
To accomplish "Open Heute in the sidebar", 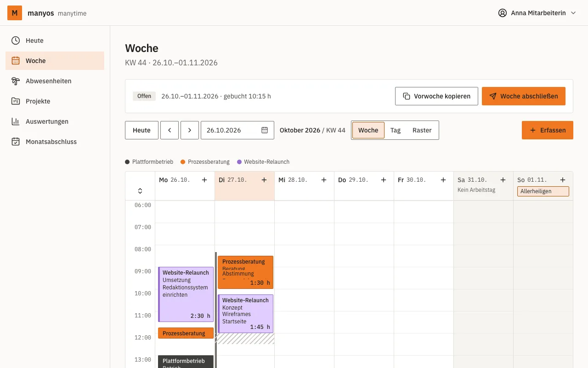I will tap(55, 40).
